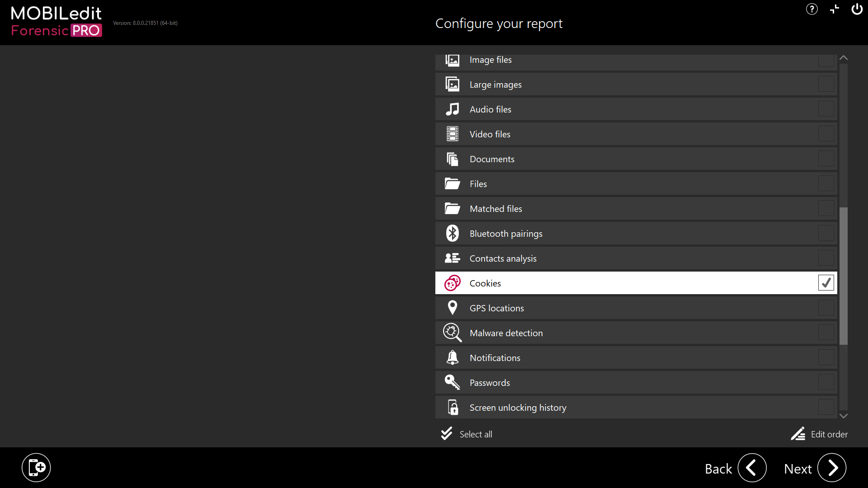Click the GPS locations pin icon
This screenshot has height=488, width=868.
452,308
